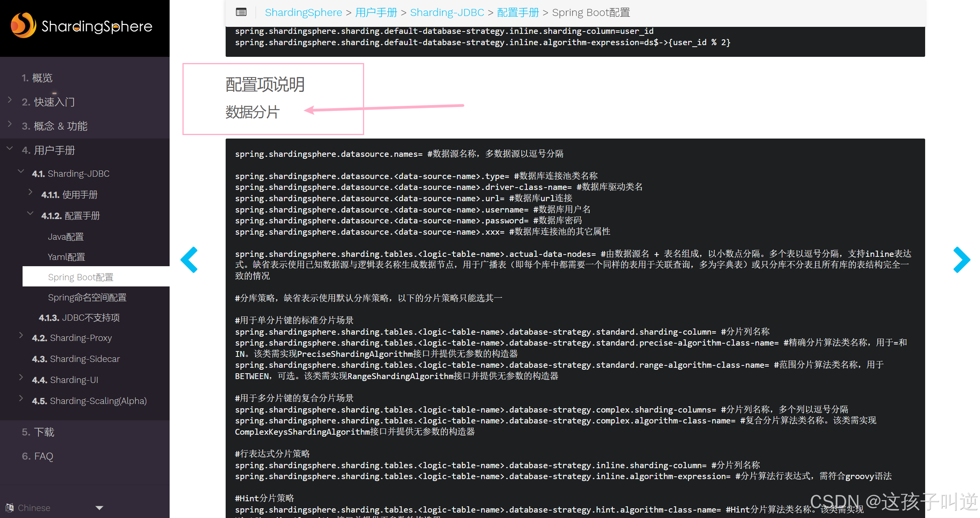Open the FAQ menu item
The width and height of the screenshot is (980, 518).
(43, 456)
